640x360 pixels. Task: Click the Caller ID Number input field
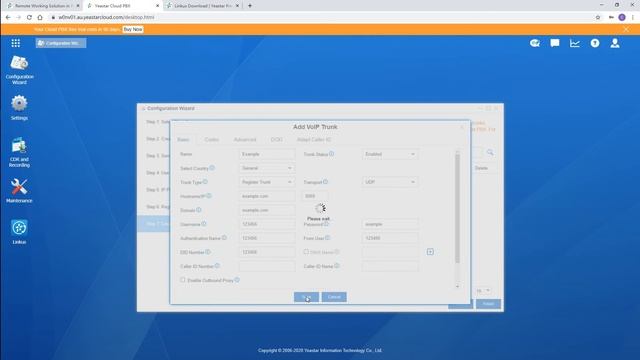[267, 266]
